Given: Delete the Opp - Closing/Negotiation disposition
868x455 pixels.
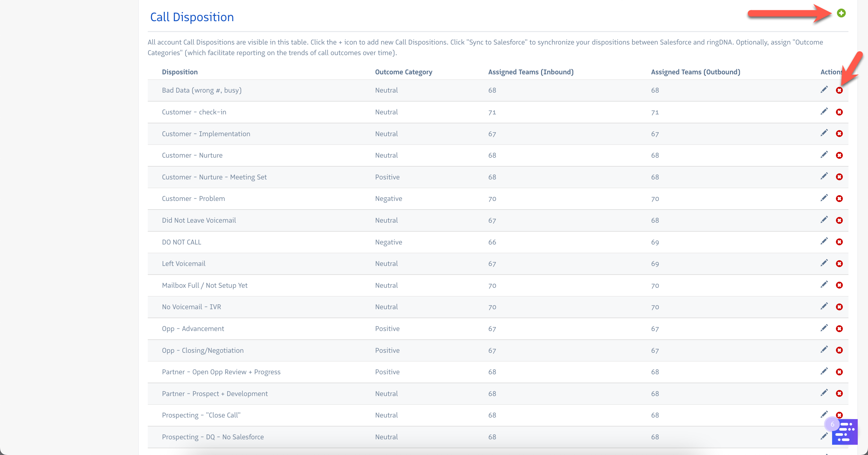Looking at the screenshot, I should (x=839, y=350).
